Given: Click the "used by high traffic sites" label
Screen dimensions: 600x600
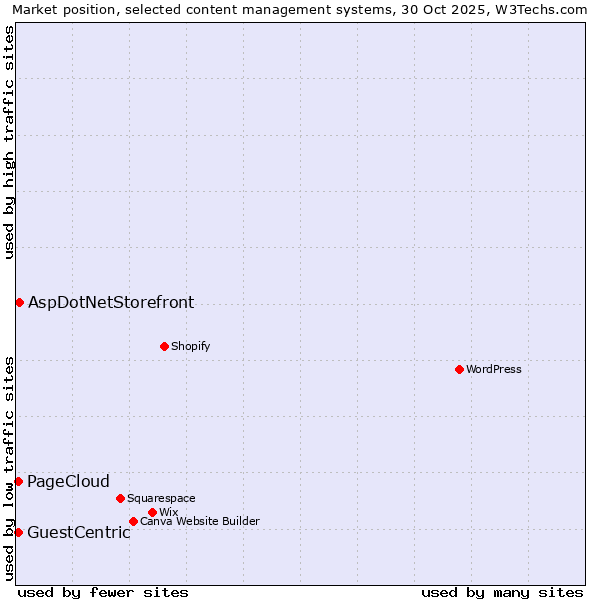Looking at the screenshot, I should click(9, 142).
